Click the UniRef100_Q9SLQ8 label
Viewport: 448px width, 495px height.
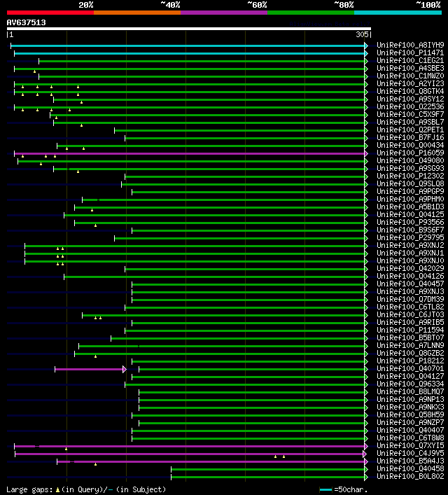(410, 183)
